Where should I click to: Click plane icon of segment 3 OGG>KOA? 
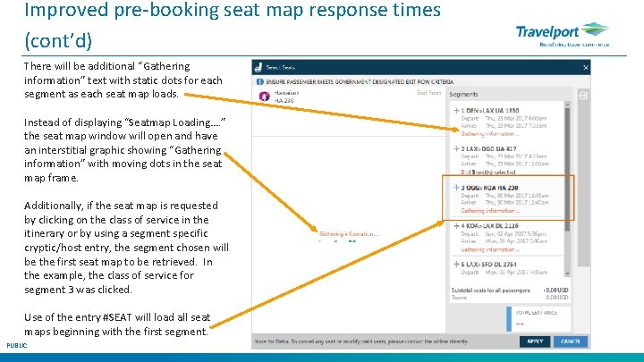456,188
